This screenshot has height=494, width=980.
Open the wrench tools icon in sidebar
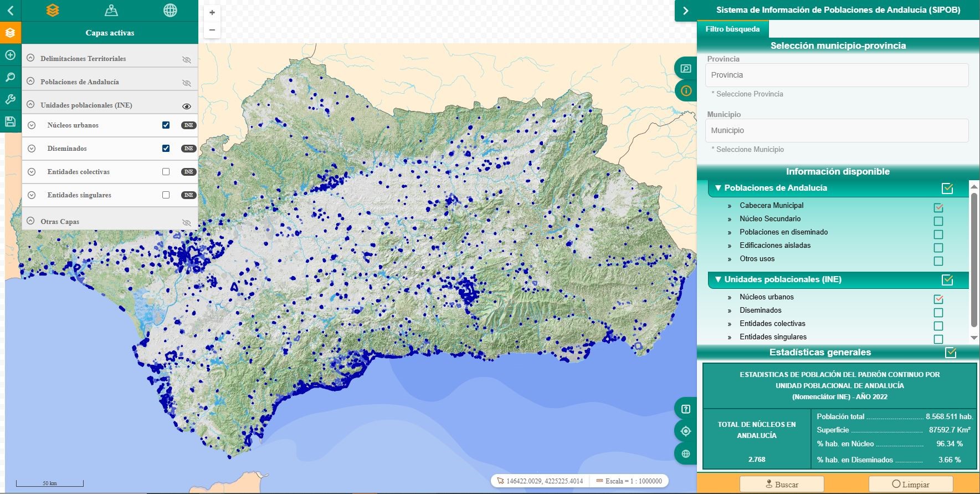[10, 100]
